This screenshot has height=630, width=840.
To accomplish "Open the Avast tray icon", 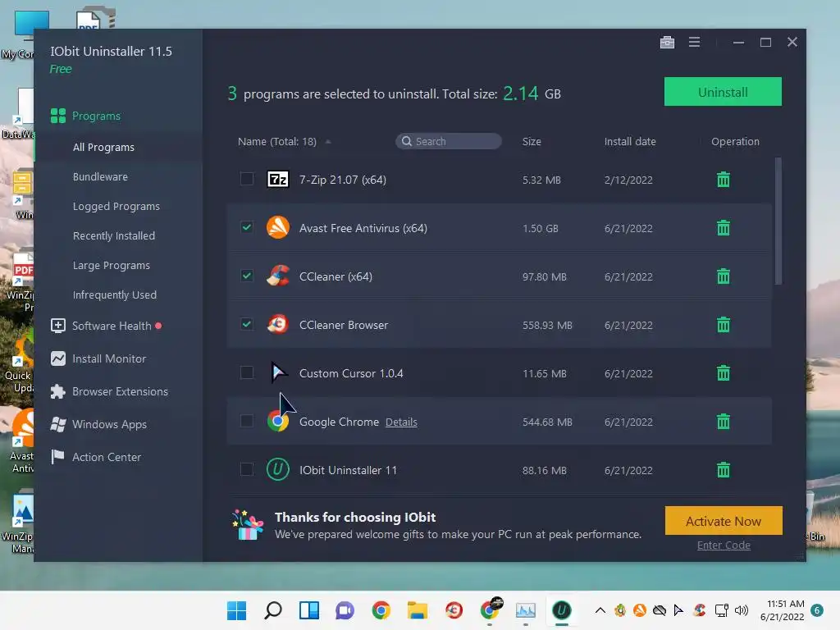I will coord(640,610).
